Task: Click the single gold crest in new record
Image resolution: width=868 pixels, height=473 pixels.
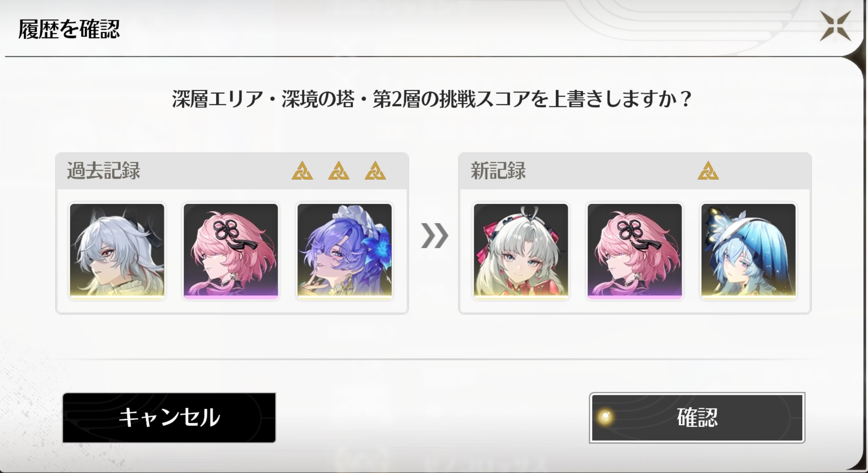Action: (708, 171)
